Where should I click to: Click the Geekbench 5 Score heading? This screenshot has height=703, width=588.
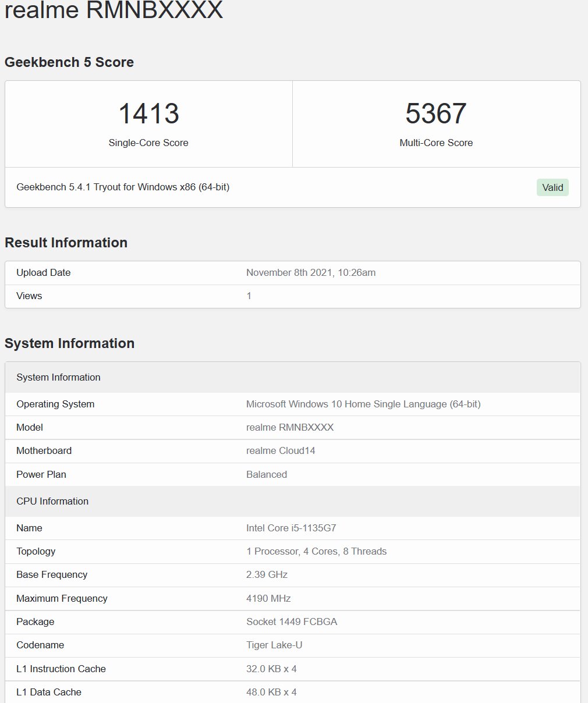[x=69, y=62]
